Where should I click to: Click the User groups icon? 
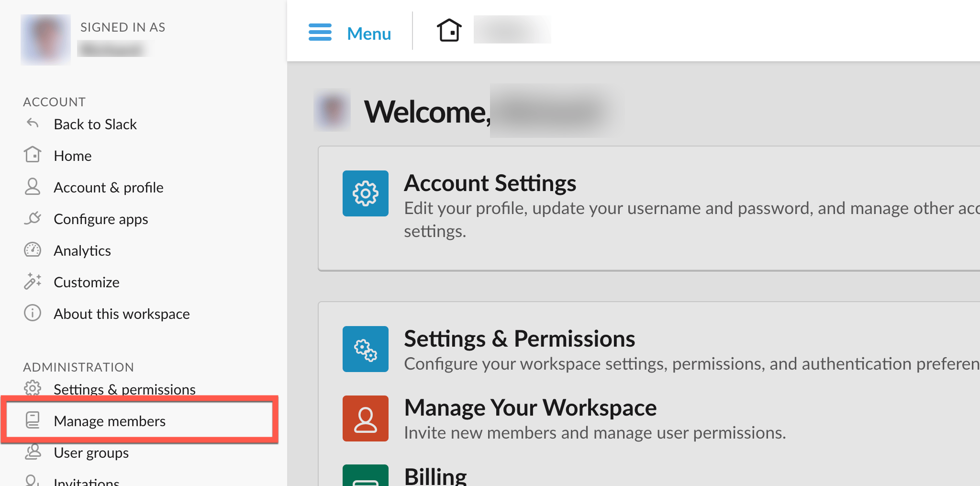[x=33, y=452]
